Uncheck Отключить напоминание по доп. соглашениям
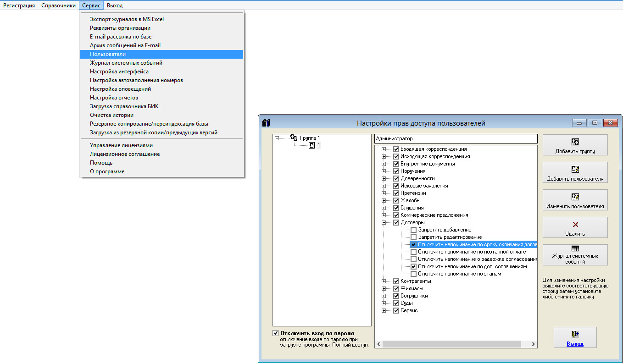Image resolution: width=623 pixels, height=364 pixels. pyautogui.click(x=414, y=266)
